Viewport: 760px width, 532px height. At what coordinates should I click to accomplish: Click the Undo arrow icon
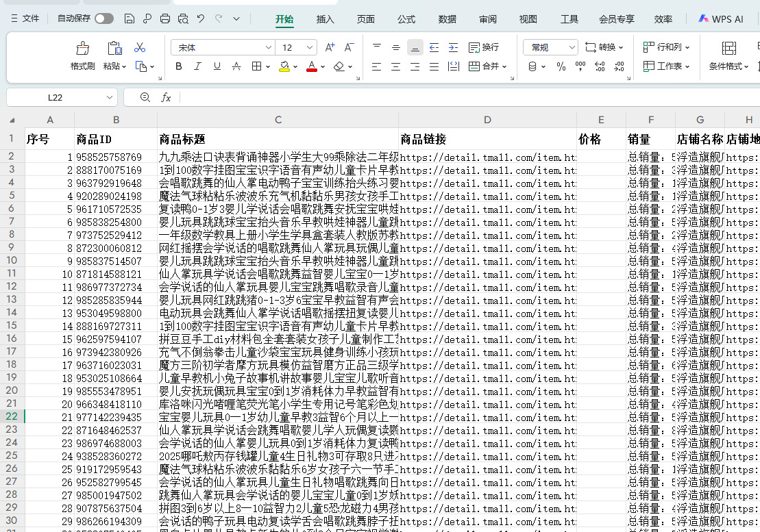(200, 19)
